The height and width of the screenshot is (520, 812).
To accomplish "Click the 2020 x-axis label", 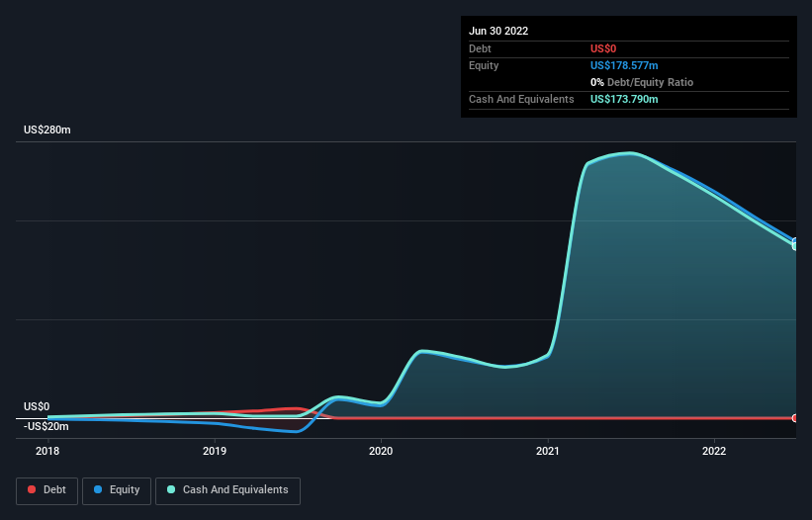I will [381, 451].
